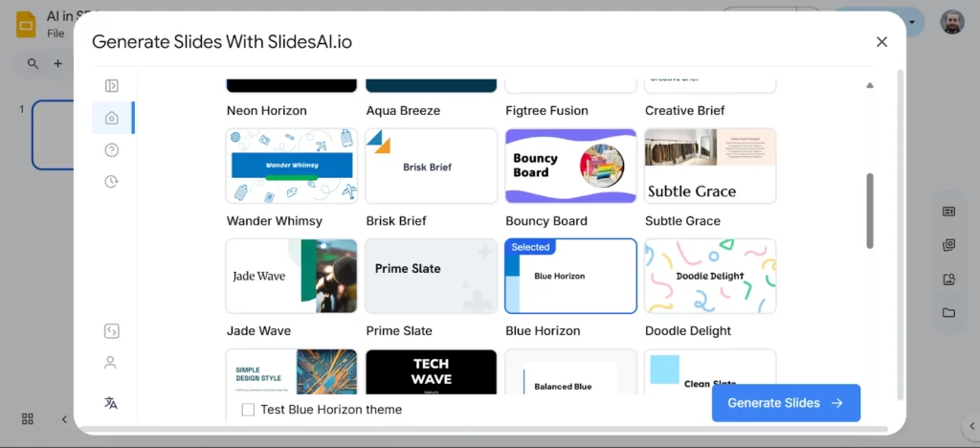Expand the SlidesAI sidebar panel icon
Image resolution: width=980 pixels, height=448 pixels.
pyautogui.click(x=112, y=86)
